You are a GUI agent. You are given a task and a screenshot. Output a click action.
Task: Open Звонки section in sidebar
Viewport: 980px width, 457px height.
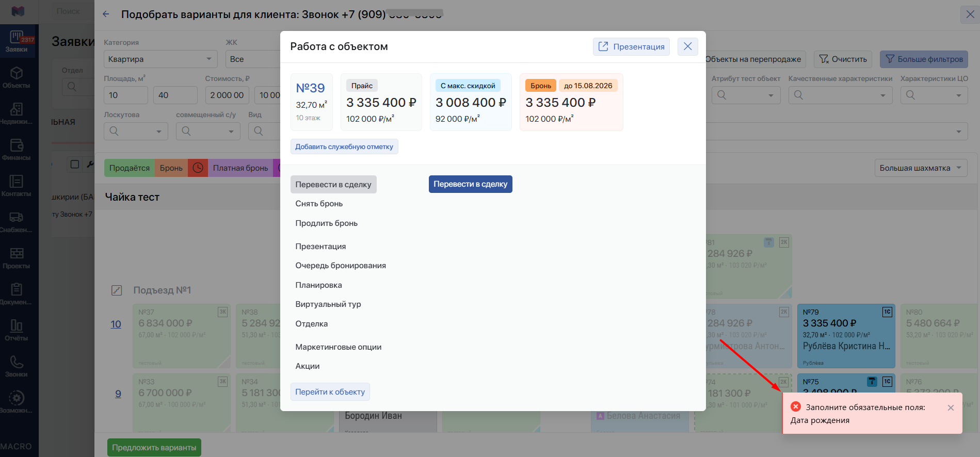coord(17,366)
